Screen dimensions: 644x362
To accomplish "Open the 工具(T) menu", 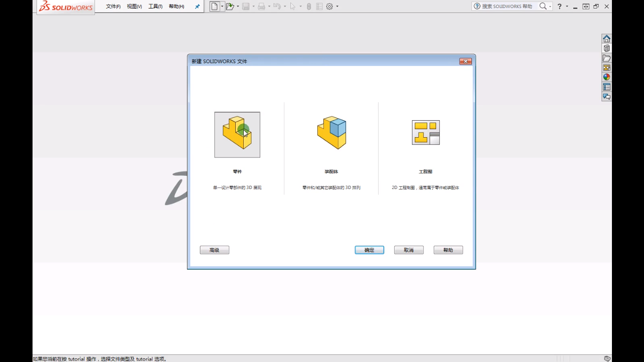I will pyautogui.click(x=156, y=7).
